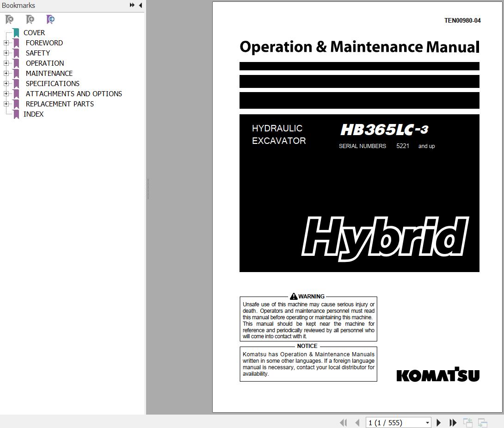Expand the REPLACEMENT PARTS bookmark
The width and height of the screenshot is (504, 428).
[x=6, y=104]
